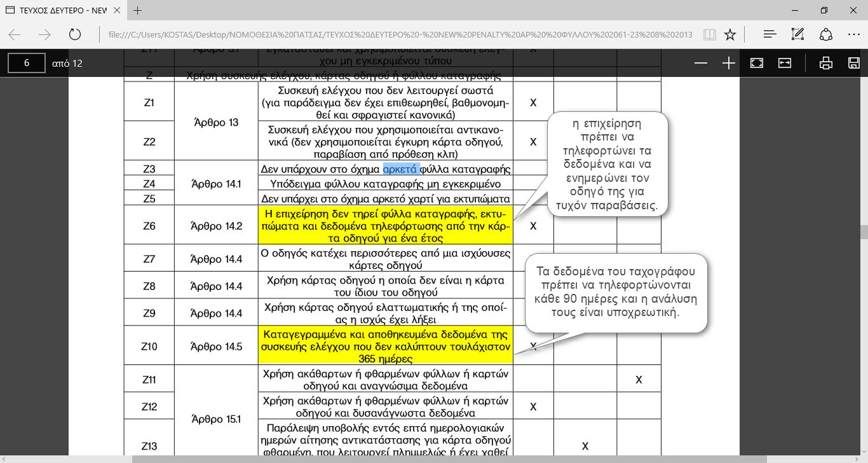Image resolution: width=868 pixels, height=463 pixels.
Task: Click text Ο οδηγός κατέχει περισσότερες
Action: pyautogui.click(x=386, y=259)
